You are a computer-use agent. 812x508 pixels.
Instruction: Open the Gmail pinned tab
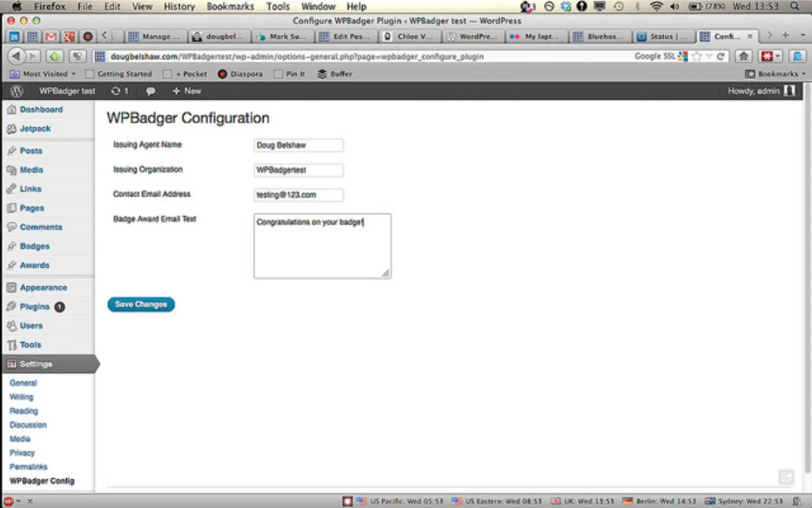[x=51, y=37]
